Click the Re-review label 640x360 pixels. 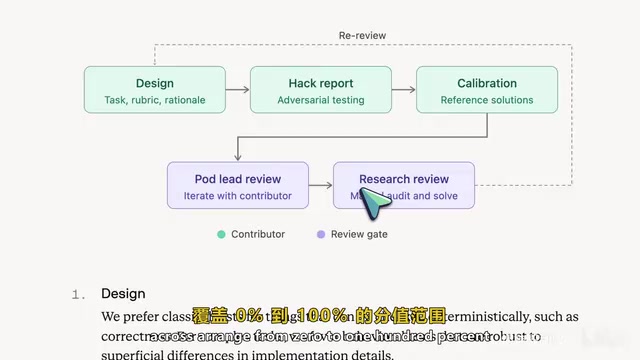[x=362, y=36]
